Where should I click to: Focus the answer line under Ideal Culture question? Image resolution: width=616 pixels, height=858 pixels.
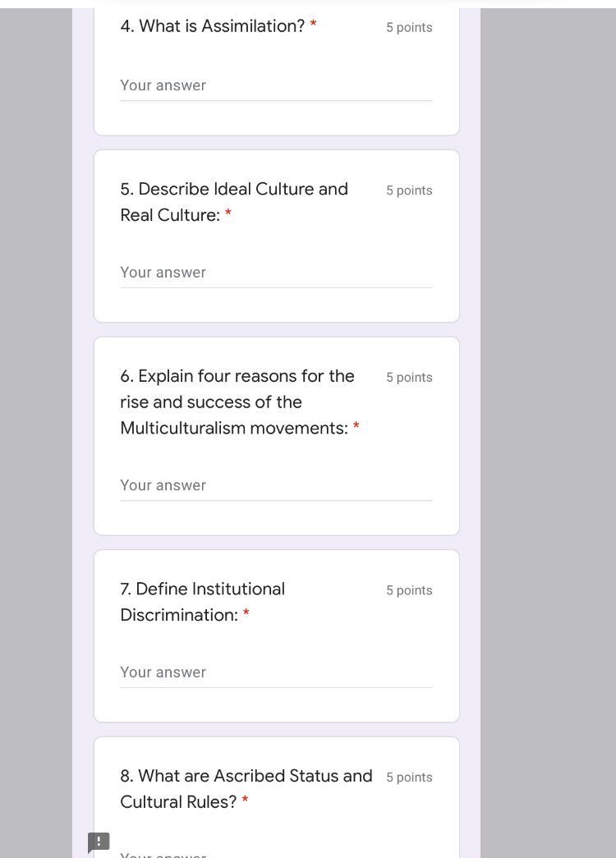click(276, 273)
